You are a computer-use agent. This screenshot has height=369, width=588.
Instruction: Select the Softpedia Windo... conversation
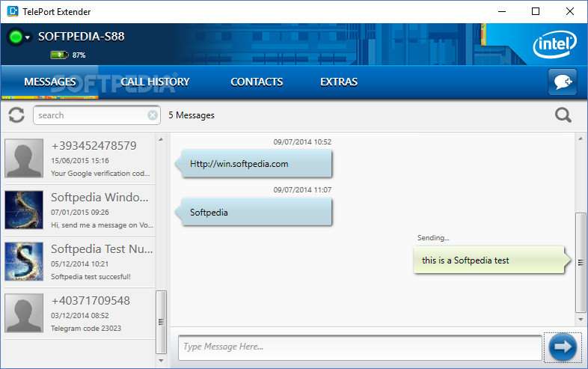click(x=79, y=210)
